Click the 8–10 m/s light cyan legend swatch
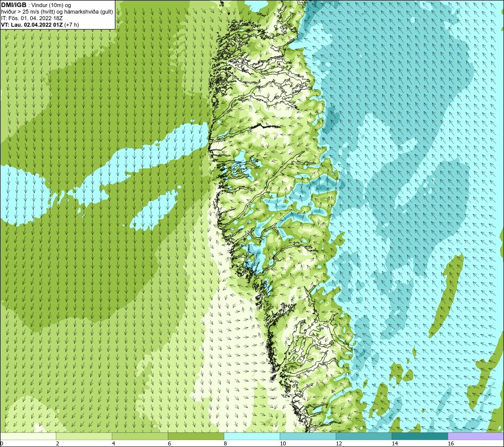 [x=252, y=436]
